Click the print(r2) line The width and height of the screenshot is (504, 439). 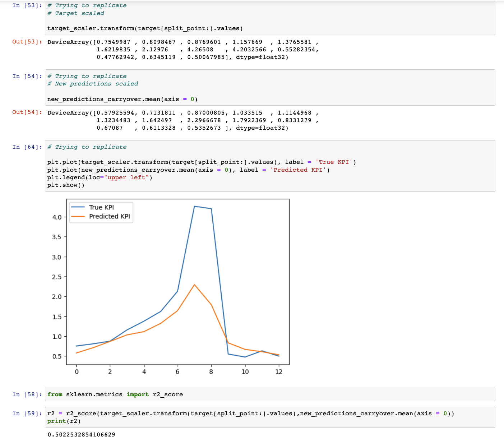(x=64, y=421)
